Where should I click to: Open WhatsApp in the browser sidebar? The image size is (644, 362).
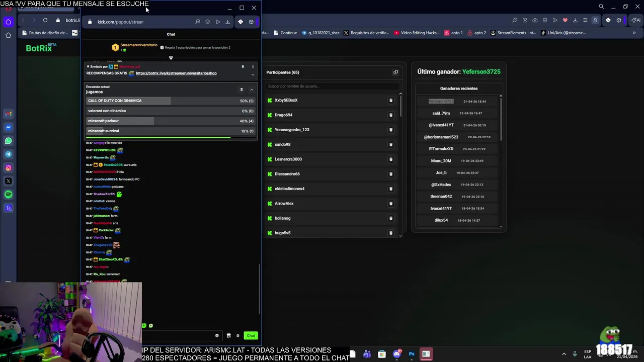pyautogui.click(x=8, y=141)
